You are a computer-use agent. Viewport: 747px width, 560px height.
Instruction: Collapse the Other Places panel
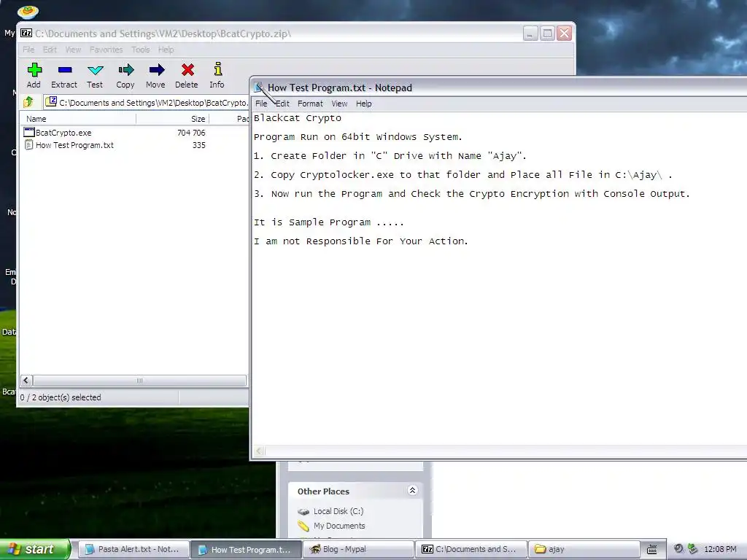point(413,491)
